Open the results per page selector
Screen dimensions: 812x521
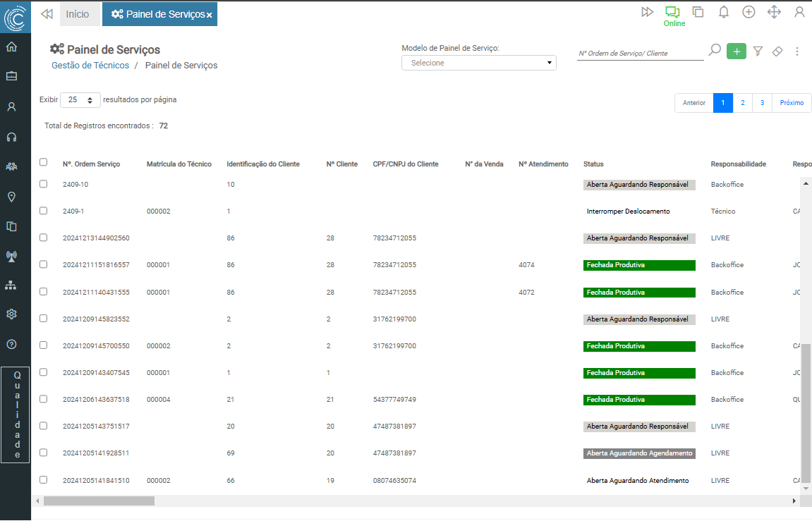tap(80, 100)
